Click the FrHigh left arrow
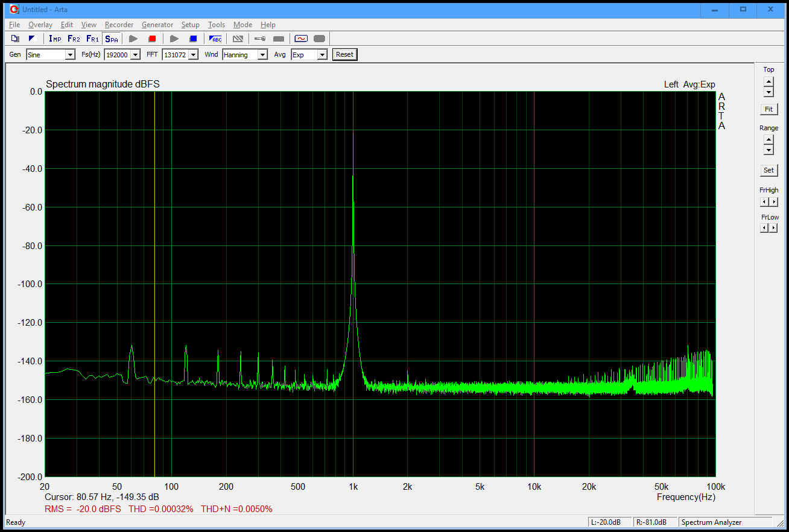 click(x=764, y=202)
